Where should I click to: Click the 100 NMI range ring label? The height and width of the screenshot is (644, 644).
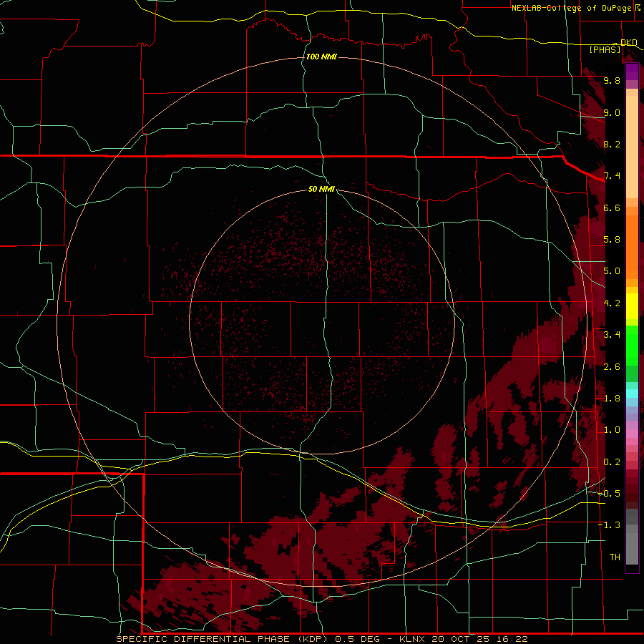click(321, 57)
